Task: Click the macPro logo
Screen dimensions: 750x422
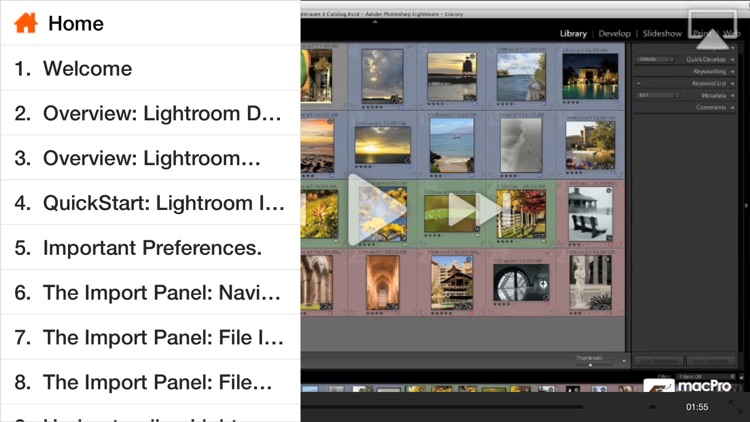Action: point(688,386)
